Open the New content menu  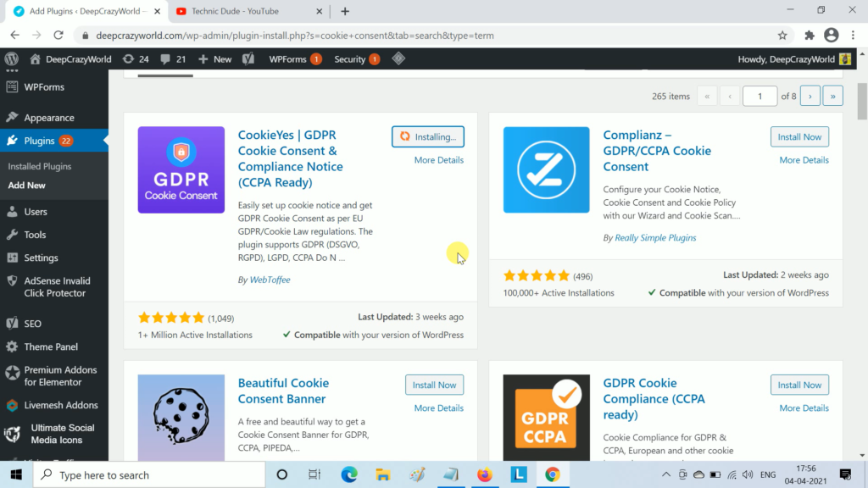pyautogui.click(x=214, y=59)
